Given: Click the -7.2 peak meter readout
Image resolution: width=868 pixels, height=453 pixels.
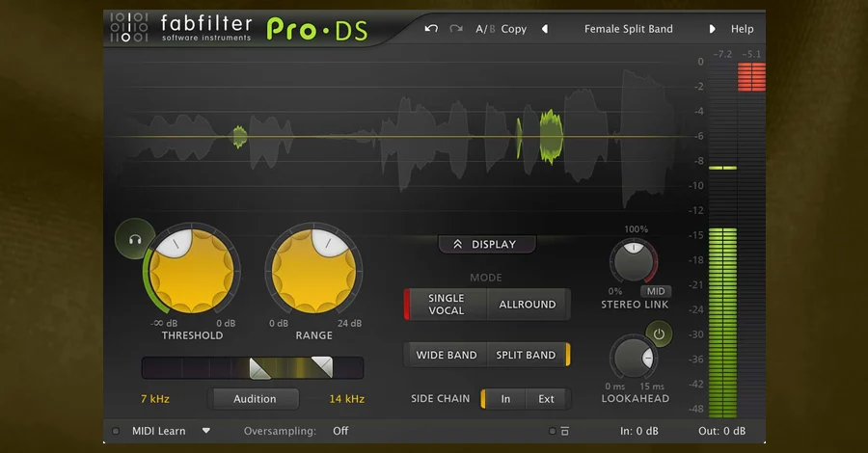Looking at the screenshot, I should (x=722, y=54).
